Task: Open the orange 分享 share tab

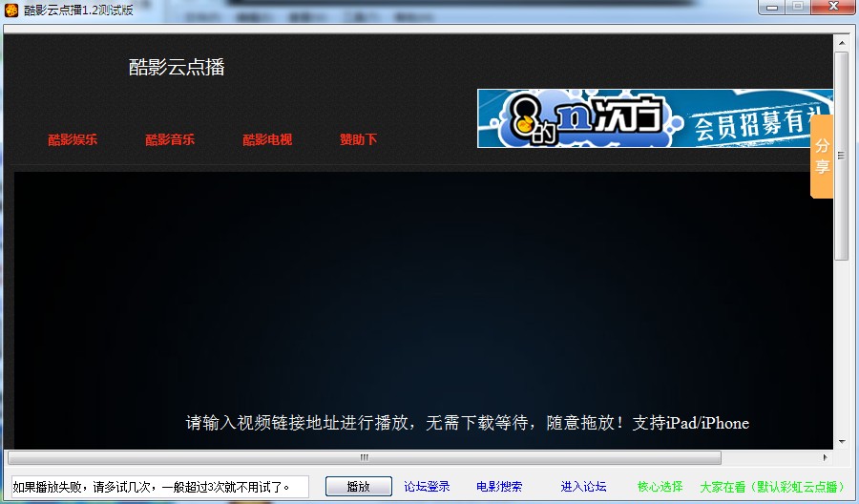Action: (x=822, y=157)
